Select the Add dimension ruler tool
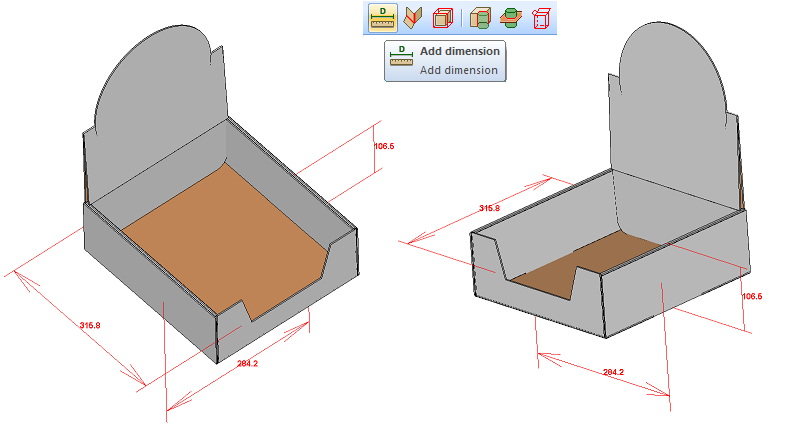Viewport: 797px width, 429px height. tap(383, 18)
